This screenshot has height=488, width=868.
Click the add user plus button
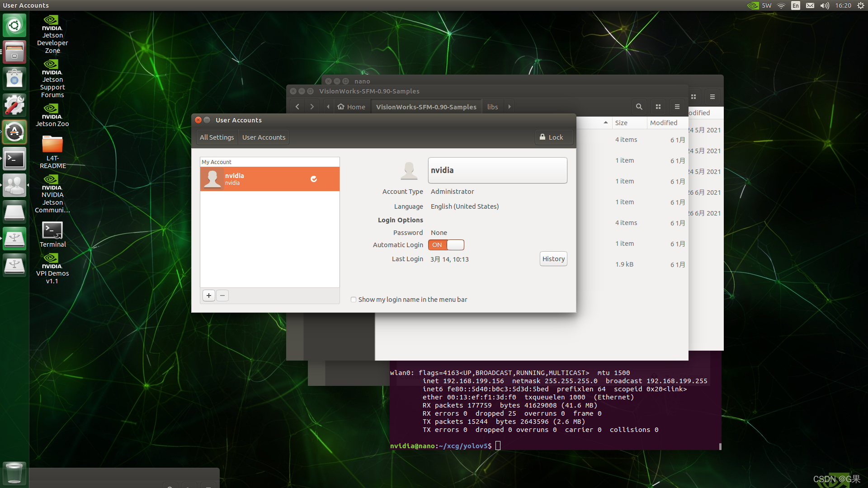[x=208, y=296]
